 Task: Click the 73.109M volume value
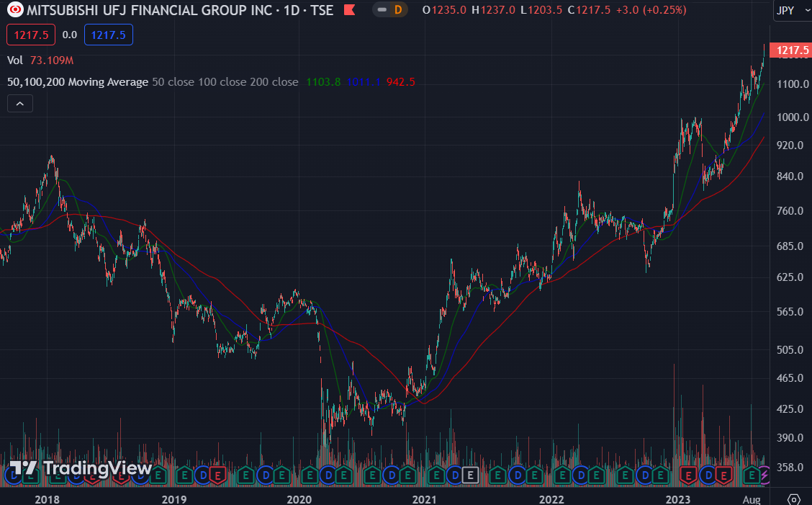(x=52, y=60)
